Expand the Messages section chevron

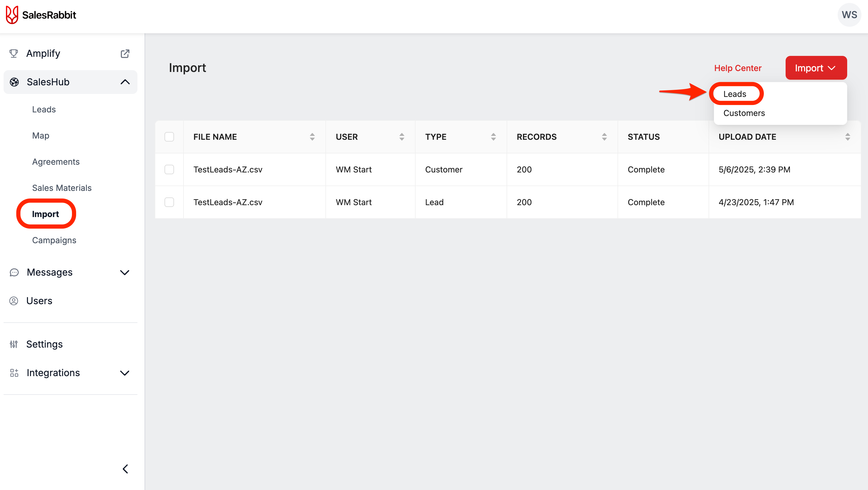(x=125, y=272)
